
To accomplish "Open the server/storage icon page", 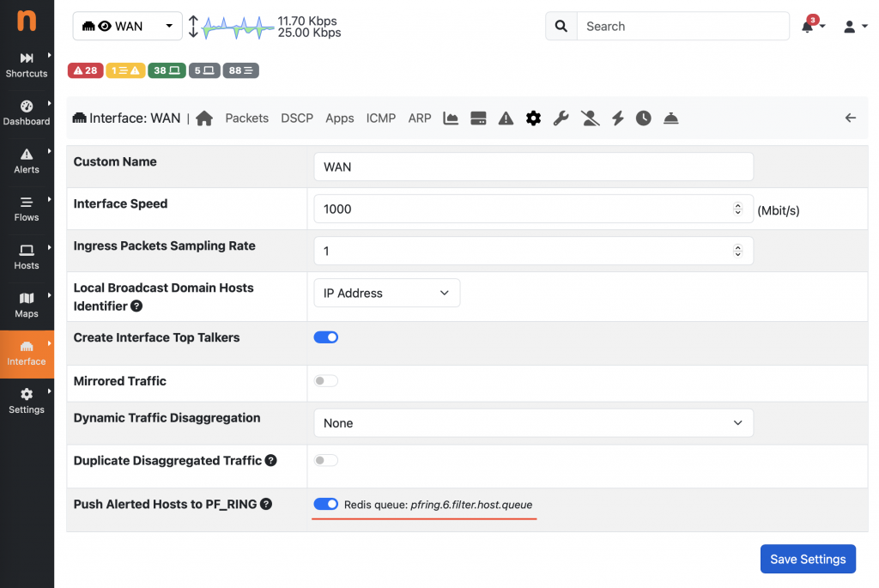I will pos(478,118).
